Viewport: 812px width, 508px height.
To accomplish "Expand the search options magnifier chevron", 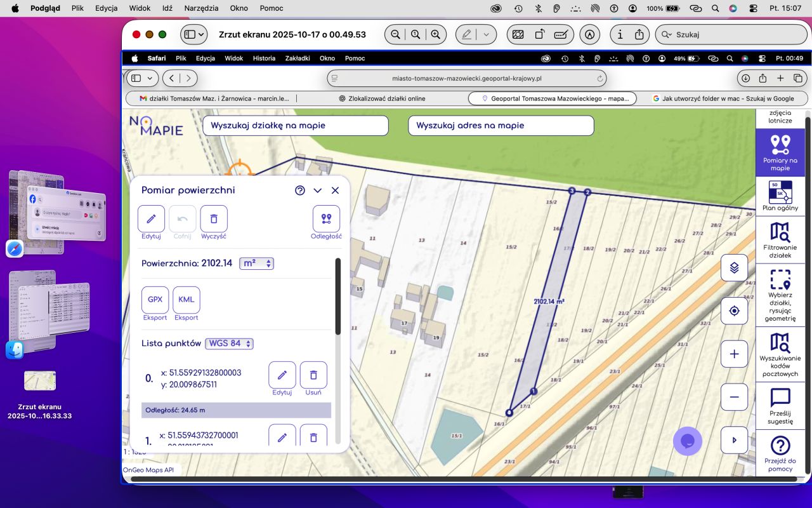I will (x=666, y=34).
